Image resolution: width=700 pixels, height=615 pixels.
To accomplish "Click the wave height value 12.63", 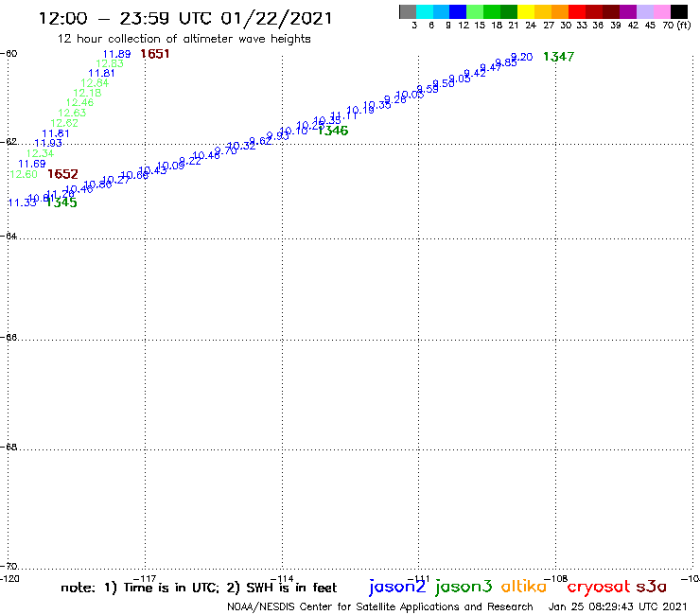I will (72, 113).
